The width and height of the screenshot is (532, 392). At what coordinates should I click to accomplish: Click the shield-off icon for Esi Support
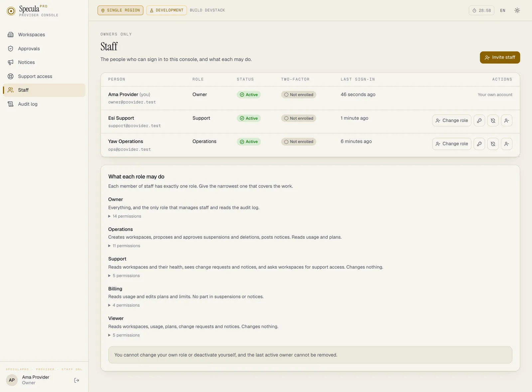coord(493,120)
